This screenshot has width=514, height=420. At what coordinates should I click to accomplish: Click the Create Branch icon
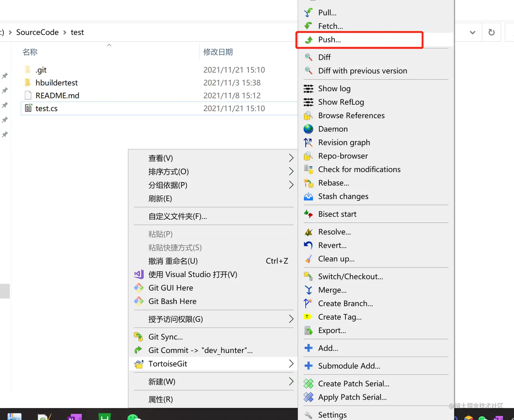pos(308,303)
